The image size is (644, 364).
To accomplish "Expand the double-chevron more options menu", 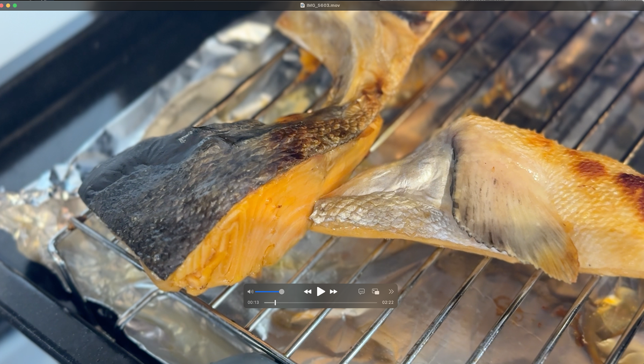I will point(391,292).
